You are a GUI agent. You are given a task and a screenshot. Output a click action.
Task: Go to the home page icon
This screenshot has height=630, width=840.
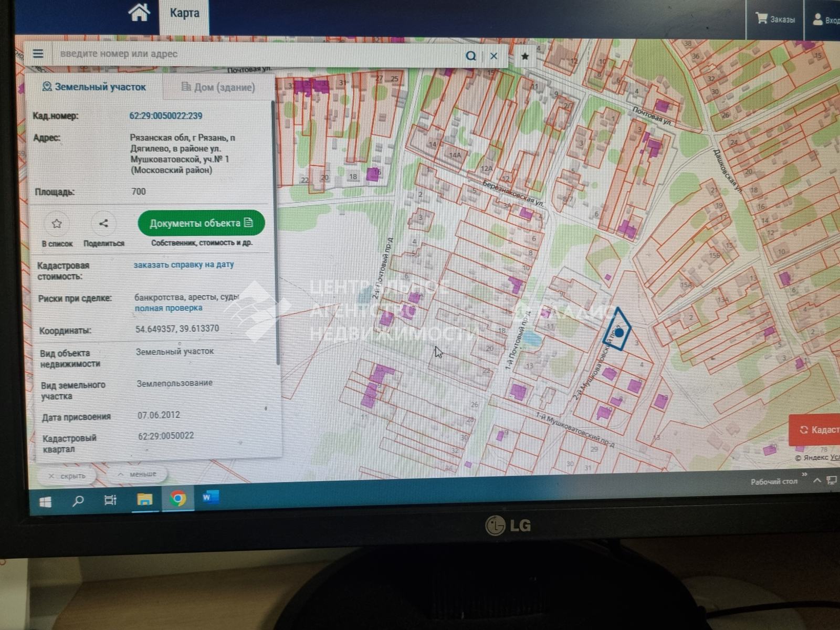point(139,13)
